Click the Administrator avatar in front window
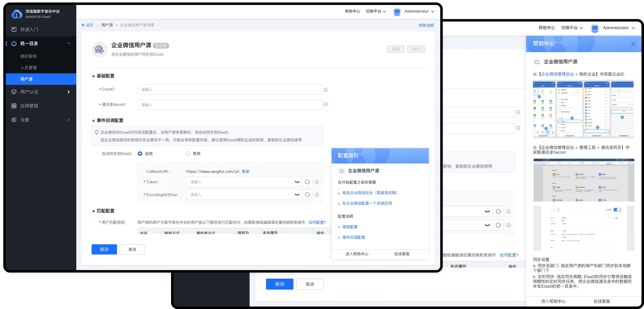This screenshot has width=644, height=309. 397,11
